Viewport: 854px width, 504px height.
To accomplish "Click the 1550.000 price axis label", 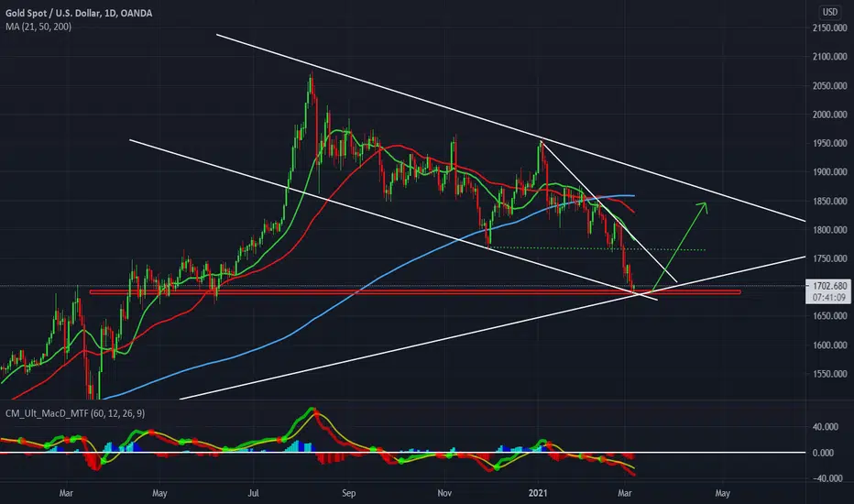I will click(829, 374).
